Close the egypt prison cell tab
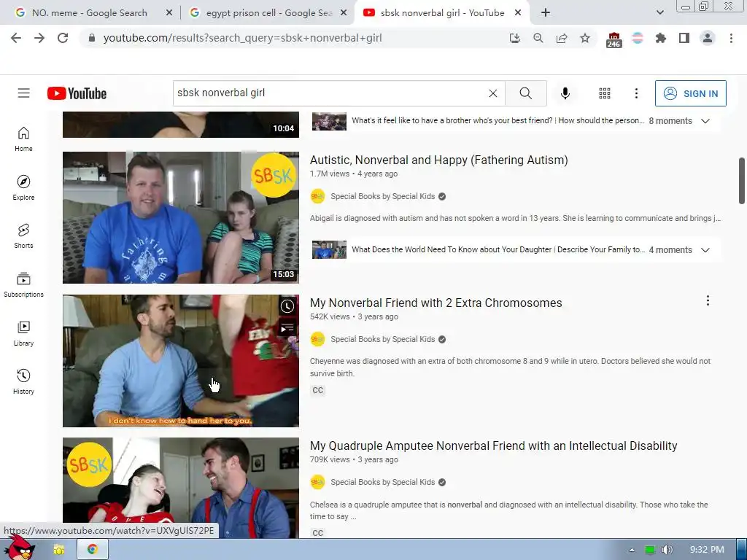Image resolution: width=747 pixels, height=560 pixels. (343, 13)
